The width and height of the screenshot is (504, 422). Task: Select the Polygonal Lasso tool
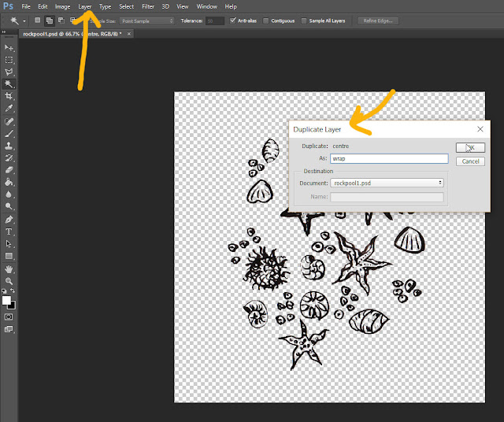pos(9,72)
